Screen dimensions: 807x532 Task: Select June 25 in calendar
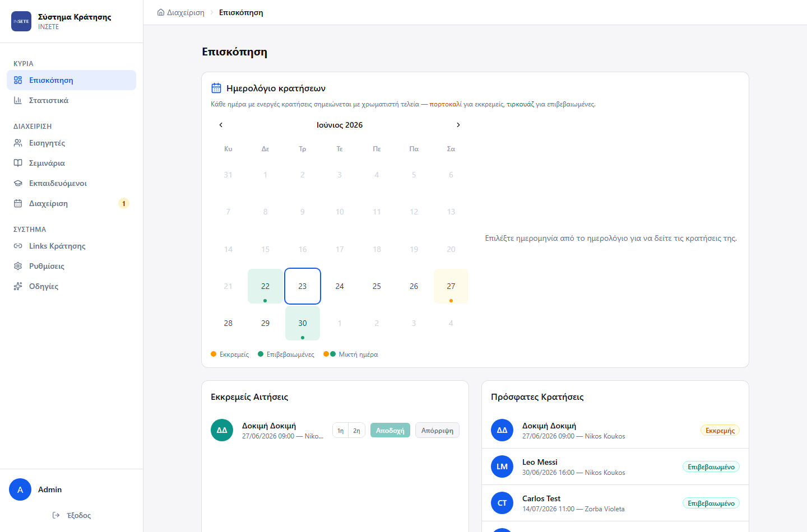pyautogui.click(x=377, y=286)
